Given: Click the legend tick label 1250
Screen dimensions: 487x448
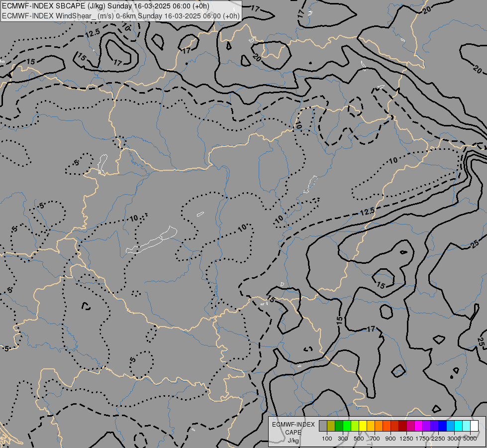Looking at the screenshot, I should coord(406,439).
